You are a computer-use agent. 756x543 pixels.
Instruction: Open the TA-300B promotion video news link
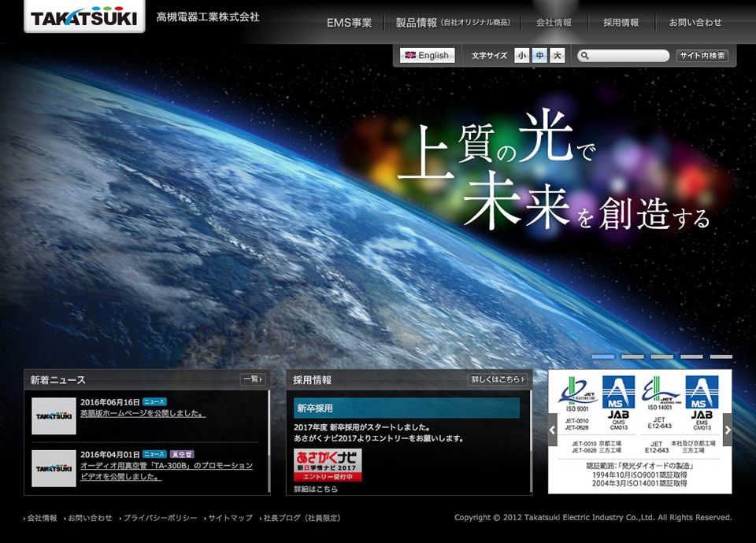166,471
